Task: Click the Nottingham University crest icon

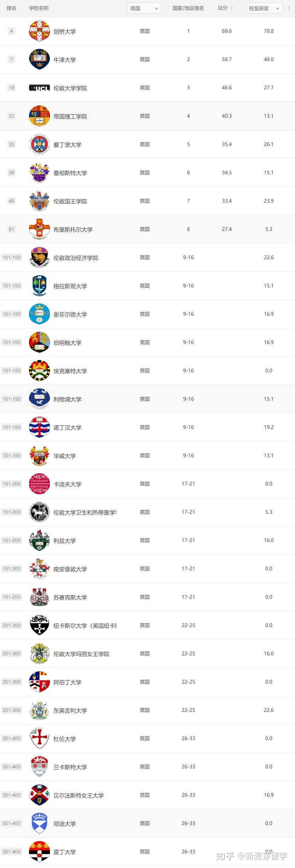Action: pyautogui.click(x=39, y=428)
